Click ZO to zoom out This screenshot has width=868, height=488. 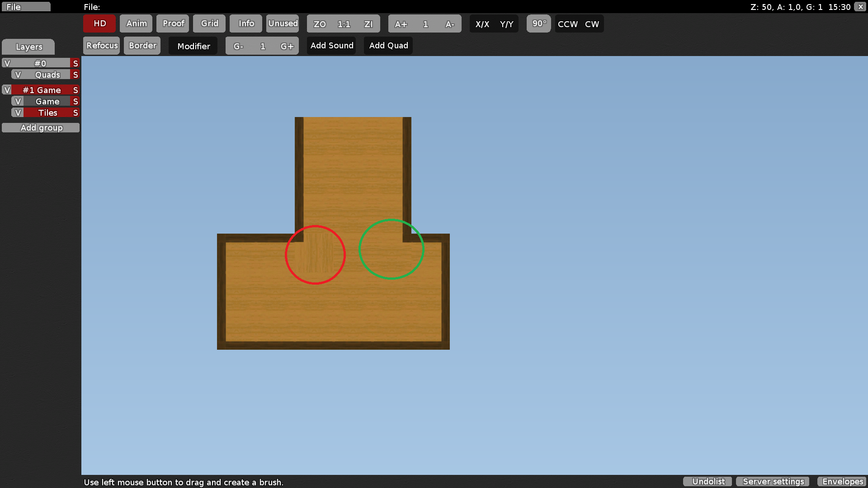(320, 24)
